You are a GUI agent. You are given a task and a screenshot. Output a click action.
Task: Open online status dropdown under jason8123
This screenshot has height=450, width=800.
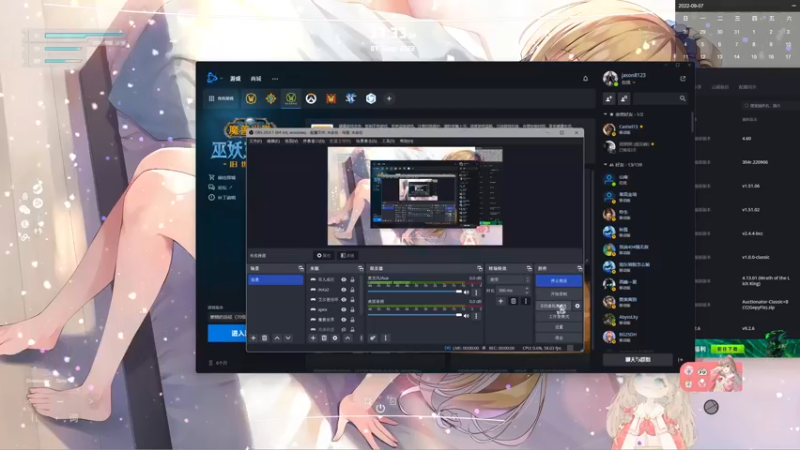click(x=628, y=82)
